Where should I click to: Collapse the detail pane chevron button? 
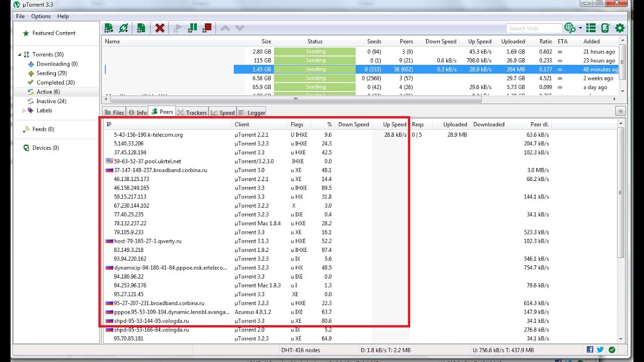pyautogui.click(x=620, y=111)
